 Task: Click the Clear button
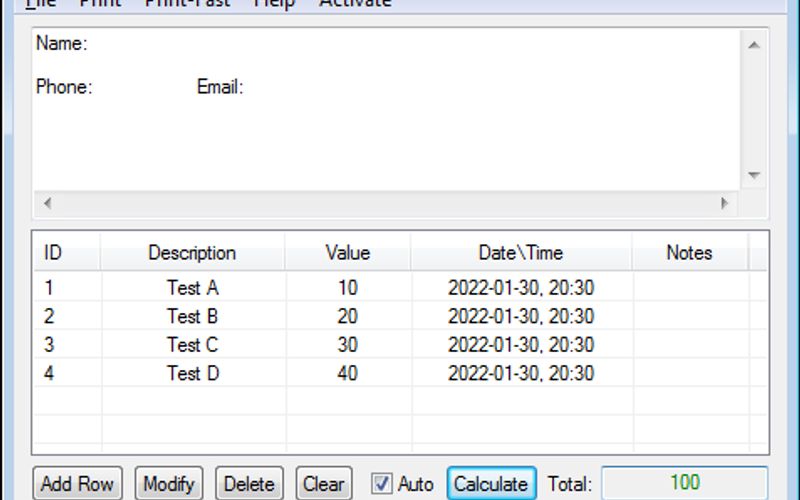click(323, 484)
